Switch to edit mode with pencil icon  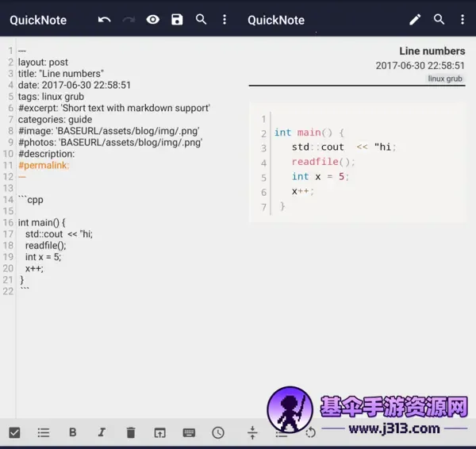[x=415, y=20]
